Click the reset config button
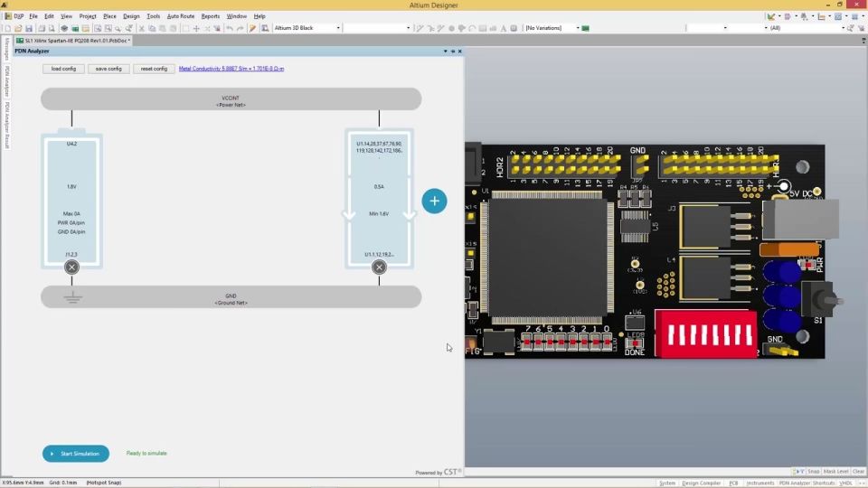The width and height of the screenshot is (868, 488). (154, 69)
